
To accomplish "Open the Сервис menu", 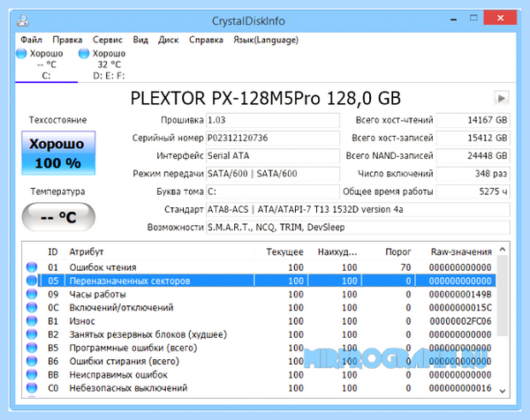I will (108, 40).
